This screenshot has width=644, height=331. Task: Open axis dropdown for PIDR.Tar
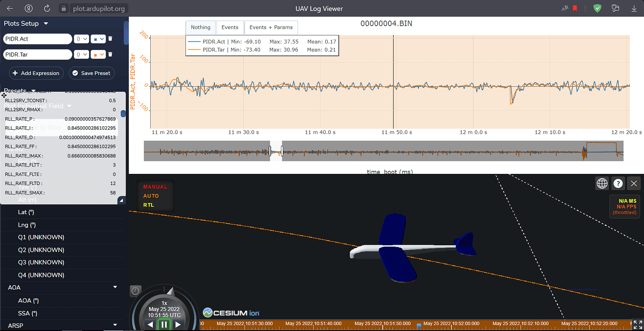82,55
